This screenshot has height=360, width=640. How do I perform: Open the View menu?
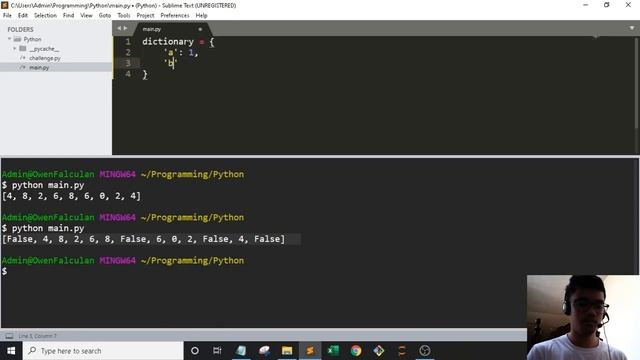tap(86, 16)
